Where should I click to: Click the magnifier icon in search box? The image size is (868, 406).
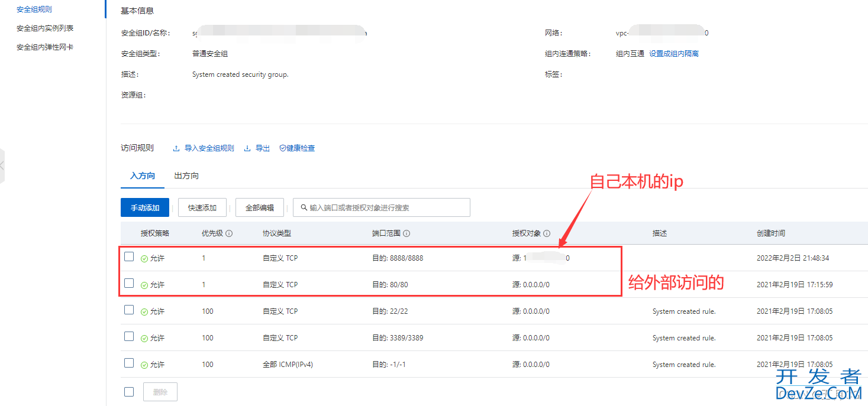[x=304, y=207]
